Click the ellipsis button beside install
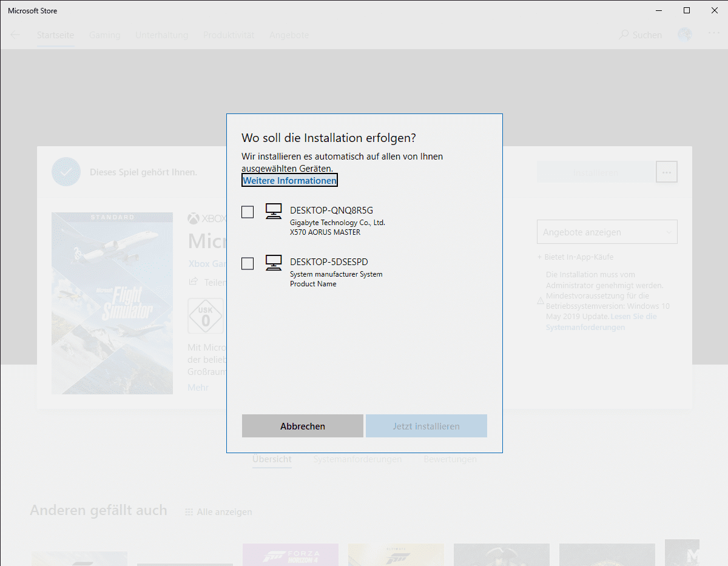728x566 pixels. (x=667, y=172)
